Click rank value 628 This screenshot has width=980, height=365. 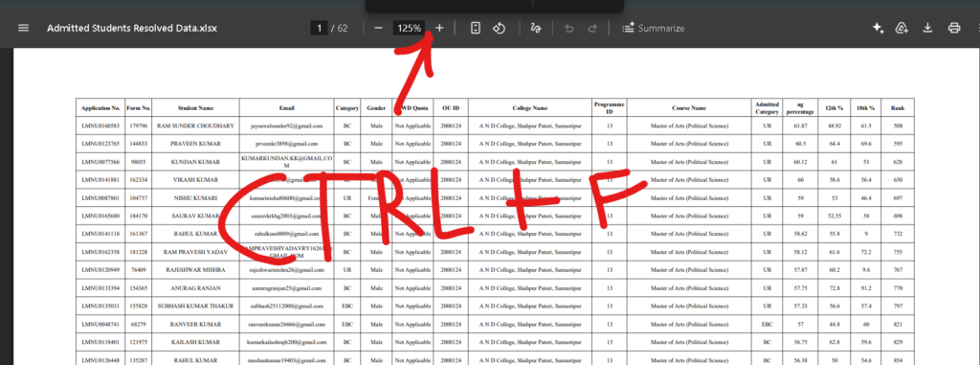[898, 162]
